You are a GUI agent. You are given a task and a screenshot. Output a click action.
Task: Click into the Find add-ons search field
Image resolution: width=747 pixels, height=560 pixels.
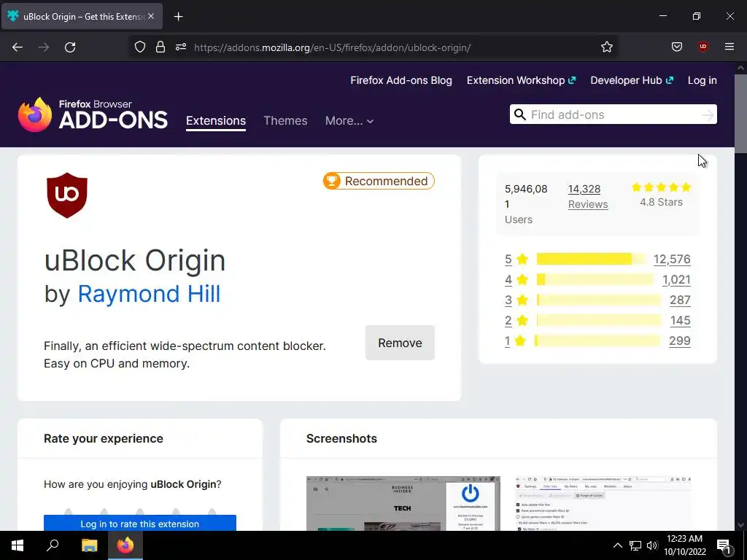pyautogui.click(x=613, y=114)
